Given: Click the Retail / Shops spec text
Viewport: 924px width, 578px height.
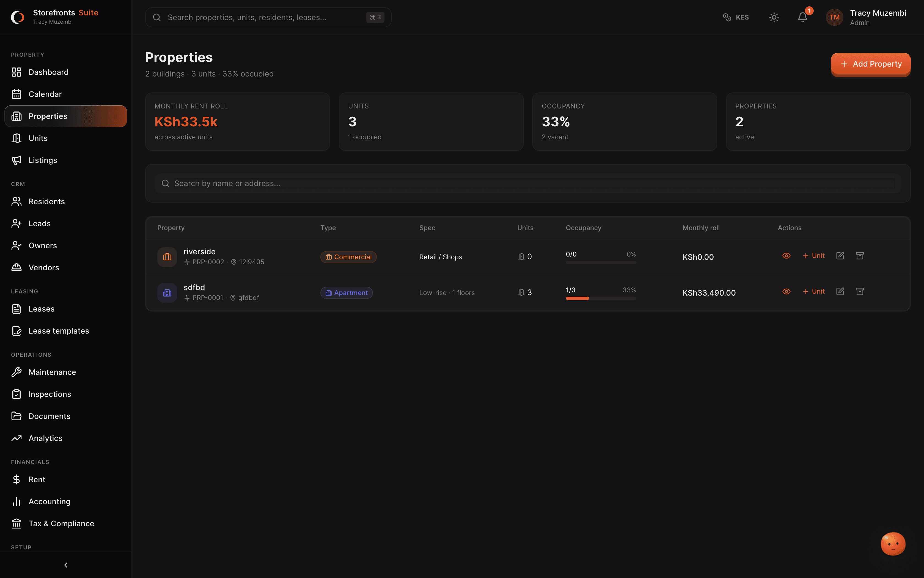Looking at the screenshot, I should point(441,257).
